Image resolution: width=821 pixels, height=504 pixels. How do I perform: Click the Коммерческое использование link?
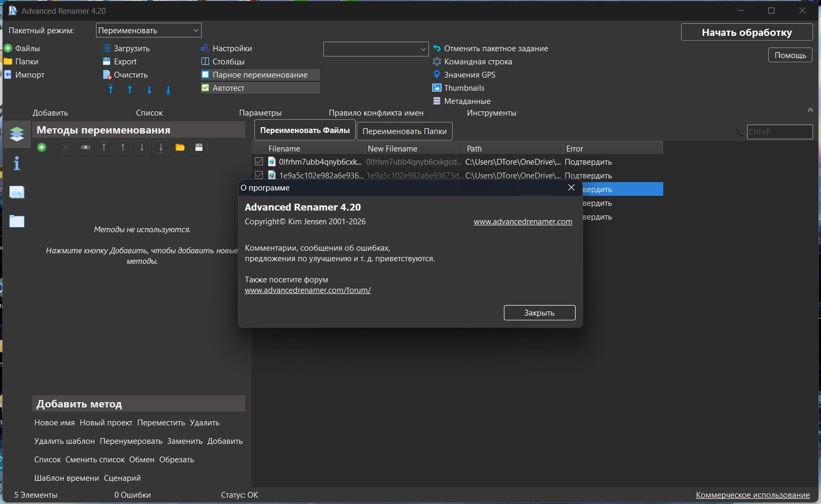[753, 495]
